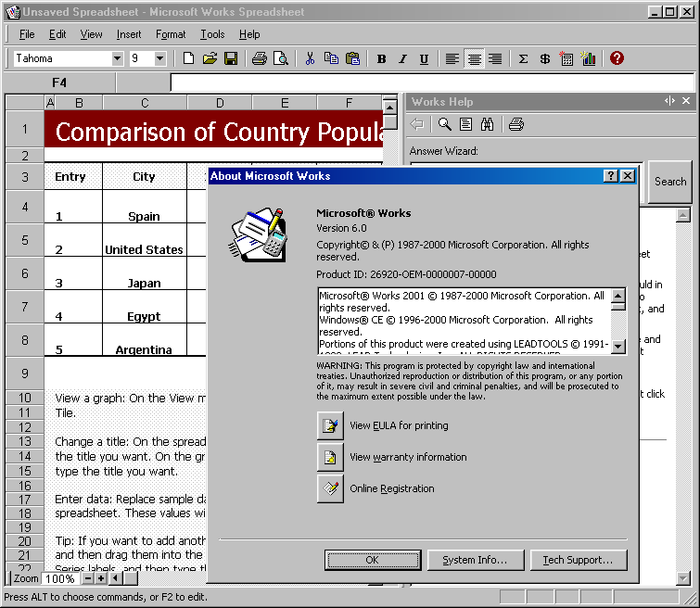This screenshot has height=608, width=700.
Task: Close the Works Help pane
Action: (686, 101)
